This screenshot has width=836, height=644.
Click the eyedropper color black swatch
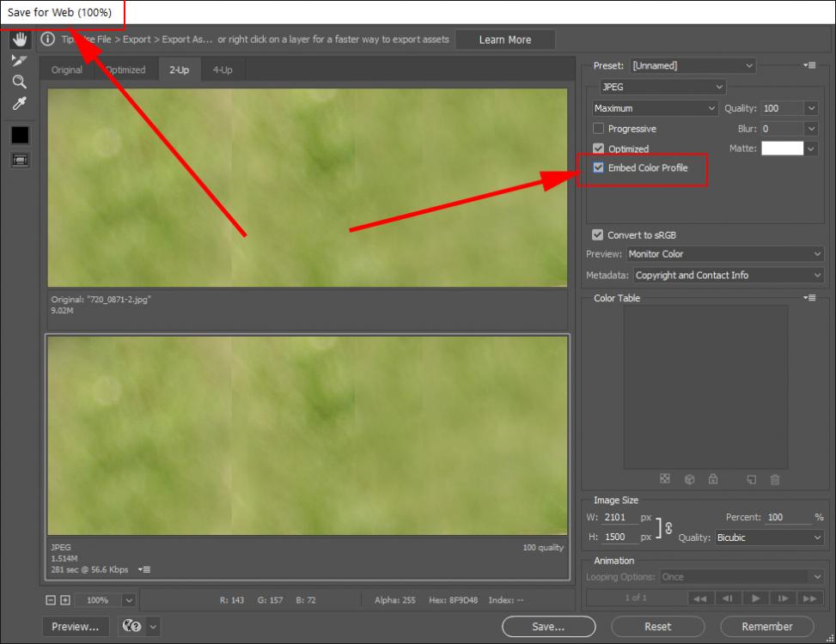(19, 135)
